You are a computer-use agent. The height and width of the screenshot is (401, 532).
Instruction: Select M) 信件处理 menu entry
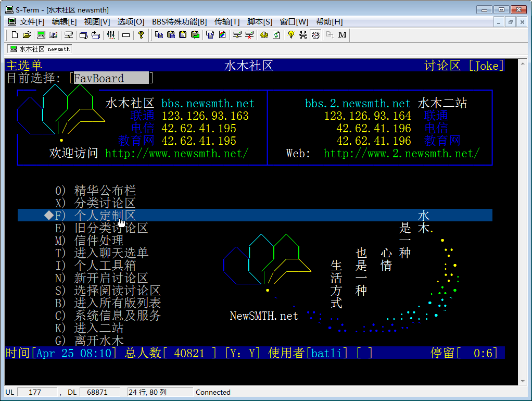pyautogui.click(x=89, y=241)
